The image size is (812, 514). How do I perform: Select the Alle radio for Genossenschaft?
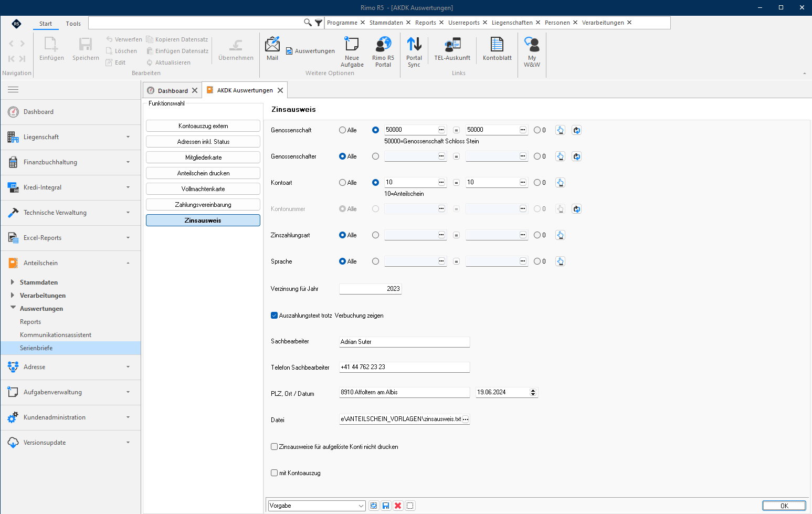(x=343, y=130)
